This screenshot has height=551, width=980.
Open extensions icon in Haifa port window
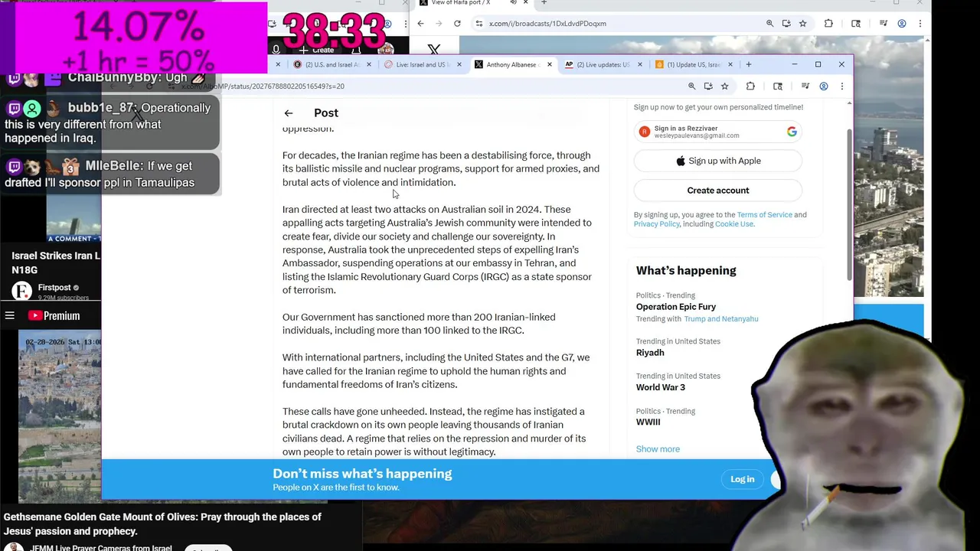click(828, 24)
